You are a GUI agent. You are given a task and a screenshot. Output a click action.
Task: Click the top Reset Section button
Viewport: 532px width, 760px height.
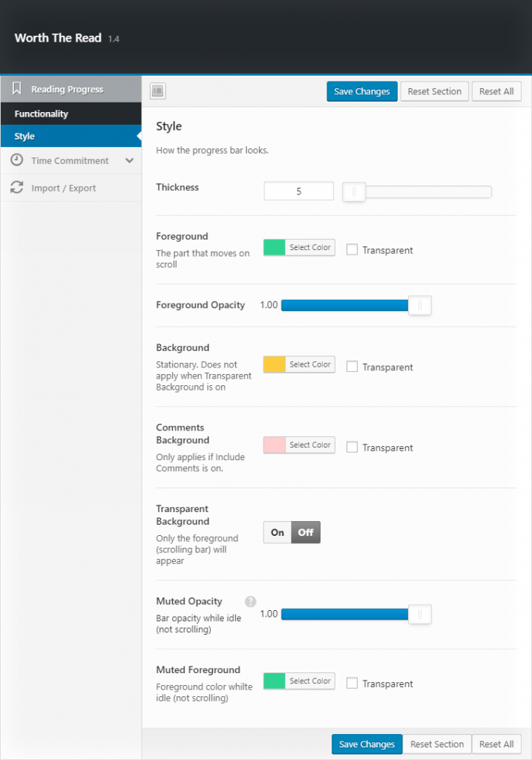click(434, 91)
